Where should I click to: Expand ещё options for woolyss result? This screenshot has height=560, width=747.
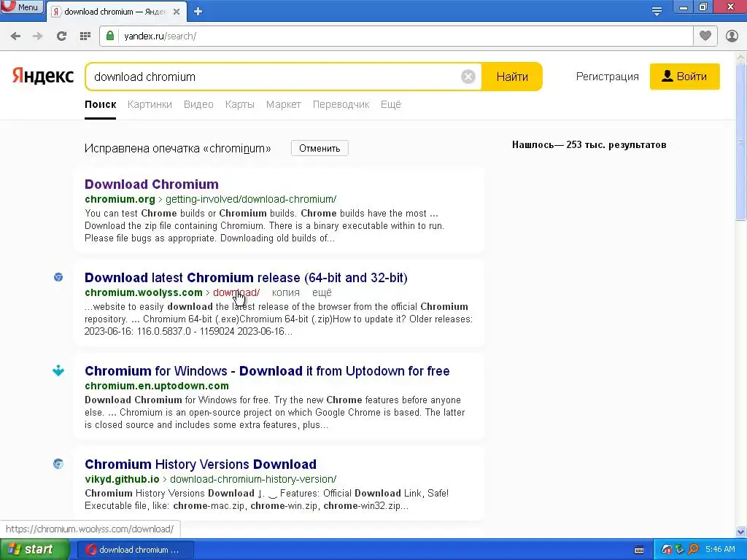pyautogui.click(x=322, y=292)
